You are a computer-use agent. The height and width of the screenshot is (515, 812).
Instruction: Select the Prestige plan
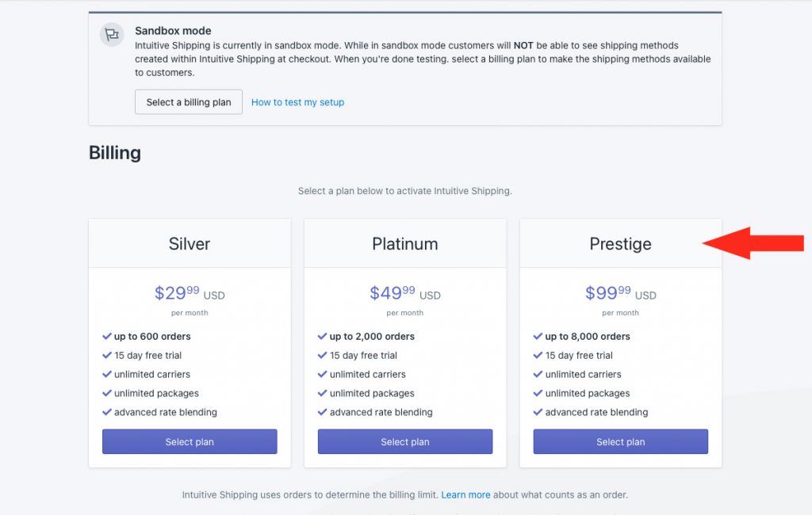[x=620, y=441]
